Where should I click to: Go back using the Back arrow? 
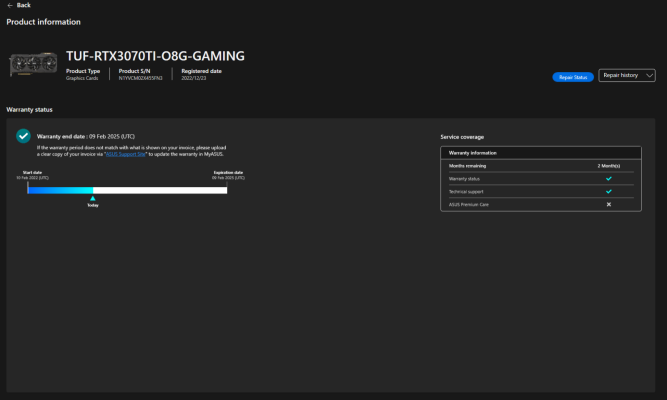tap(10, 5)
